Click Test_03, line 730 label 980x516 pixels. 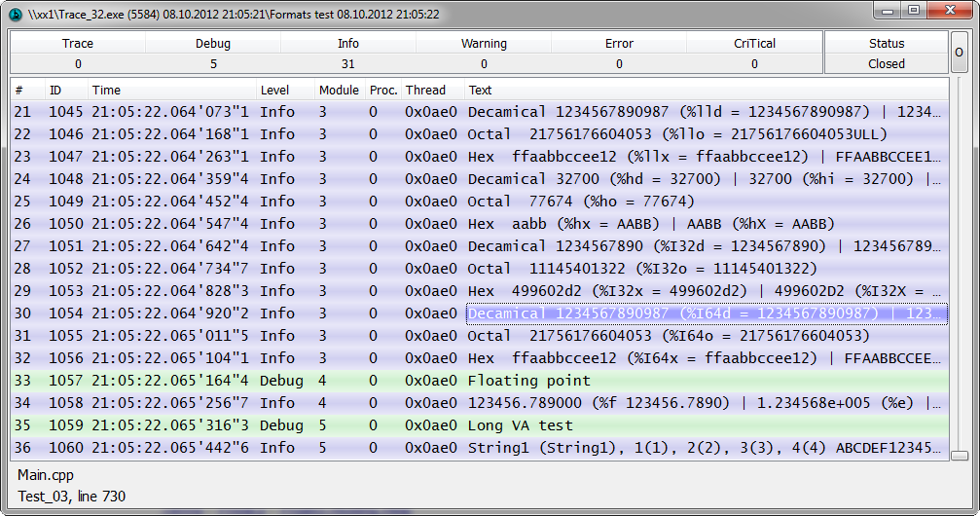pos(71,496)
